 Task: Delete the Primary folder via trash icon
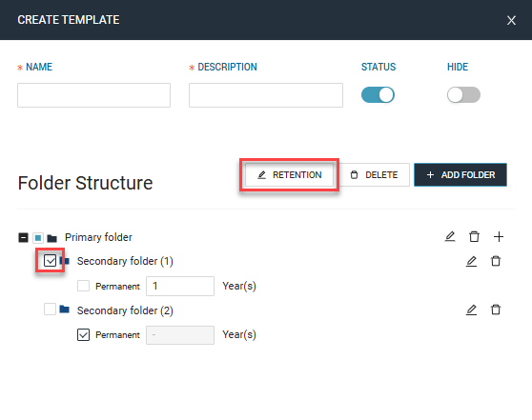tap(474, 236)
